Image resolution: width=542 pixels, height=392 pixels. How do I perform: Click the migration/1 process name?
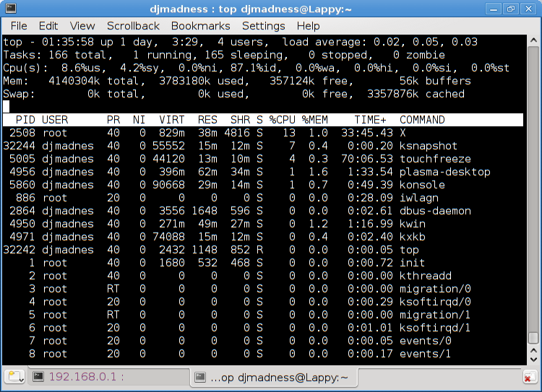coord(435,315)
